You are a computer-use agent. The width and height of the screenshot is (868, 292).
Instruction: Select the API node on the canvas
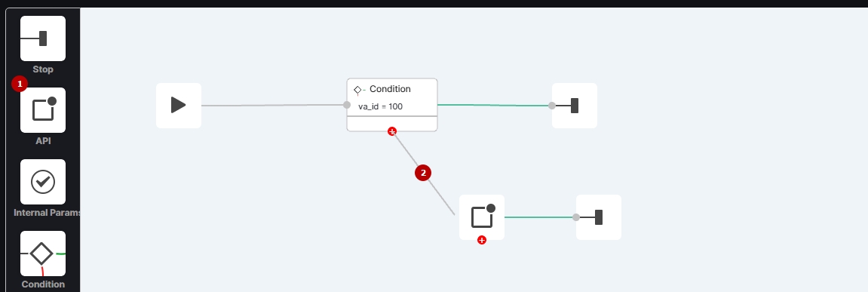[x=482, y=217]
